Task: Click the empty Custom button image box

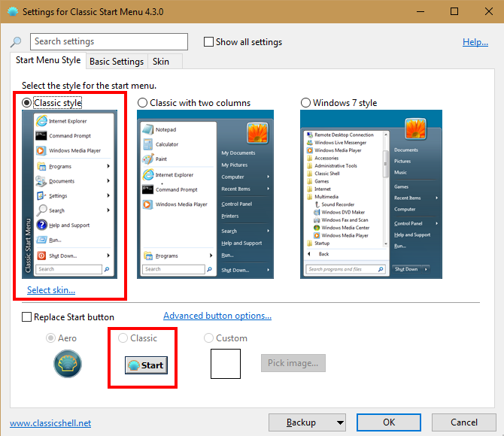Action: click(x=225, y=364)
